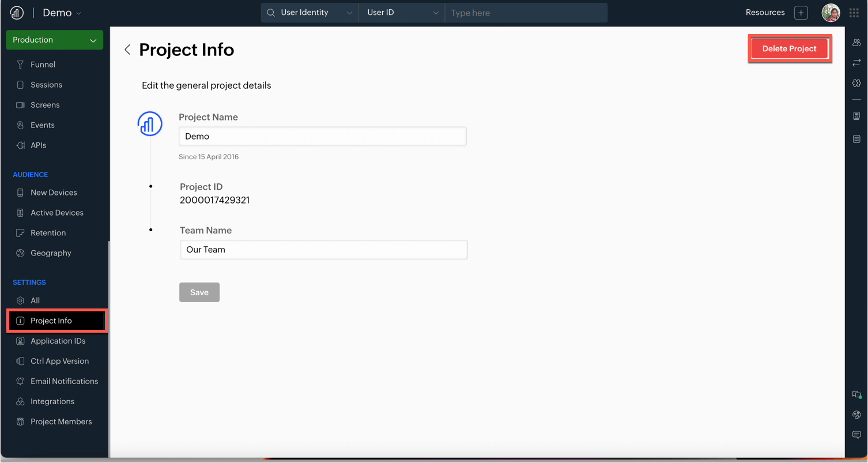Open the chat icon with green dot
Screen dimensions: 868x463
pos(856,395)
